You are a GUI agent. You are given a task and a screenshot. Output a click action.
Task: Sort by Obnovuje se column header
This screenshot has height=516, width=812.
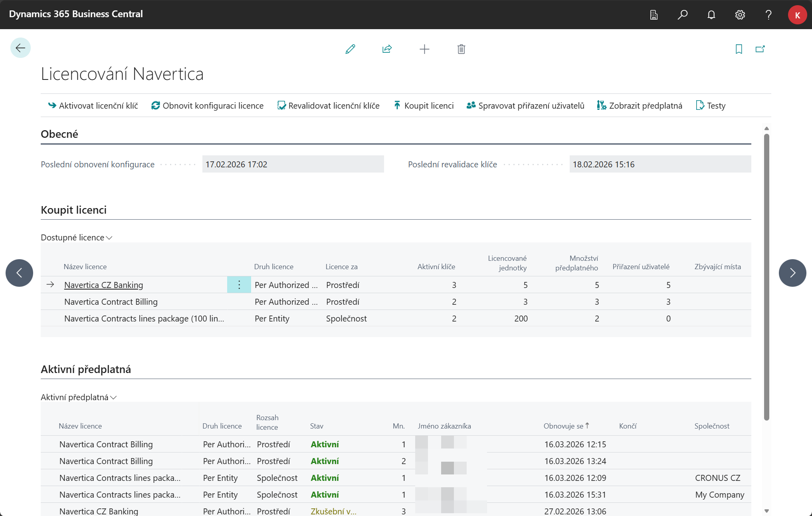[563, 426]
